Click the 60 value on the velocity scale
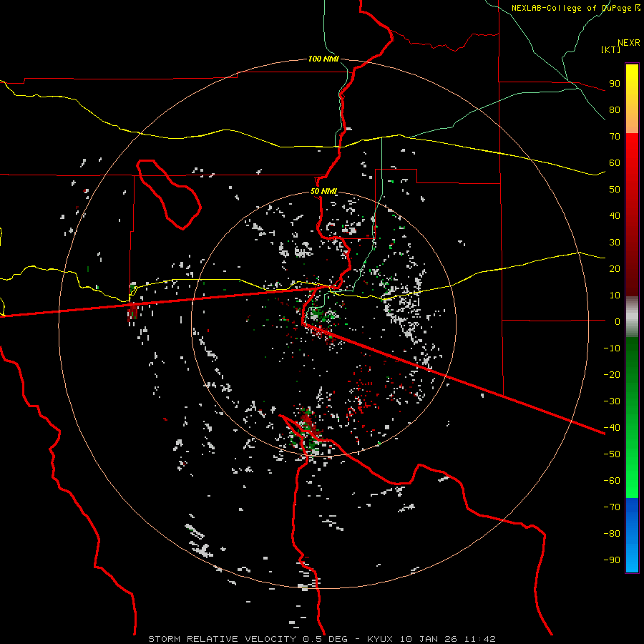The image size is (644, 644). click(615, 162)
